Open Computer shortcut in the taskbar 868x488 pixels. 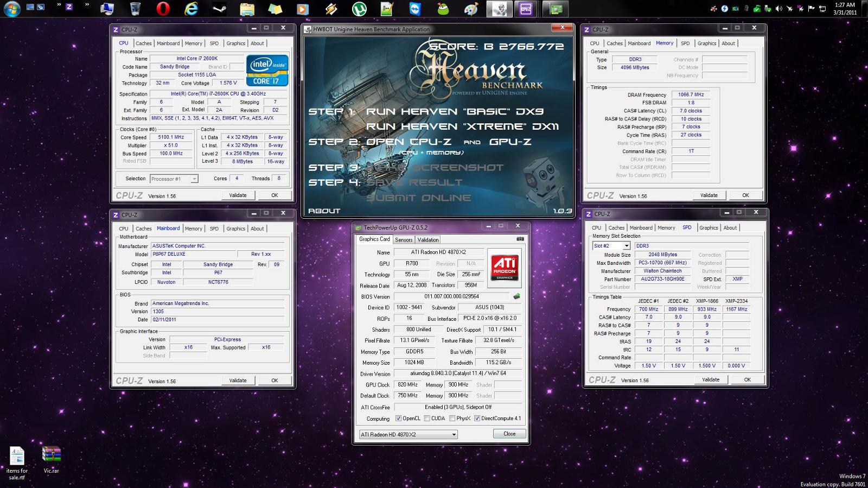107,8
